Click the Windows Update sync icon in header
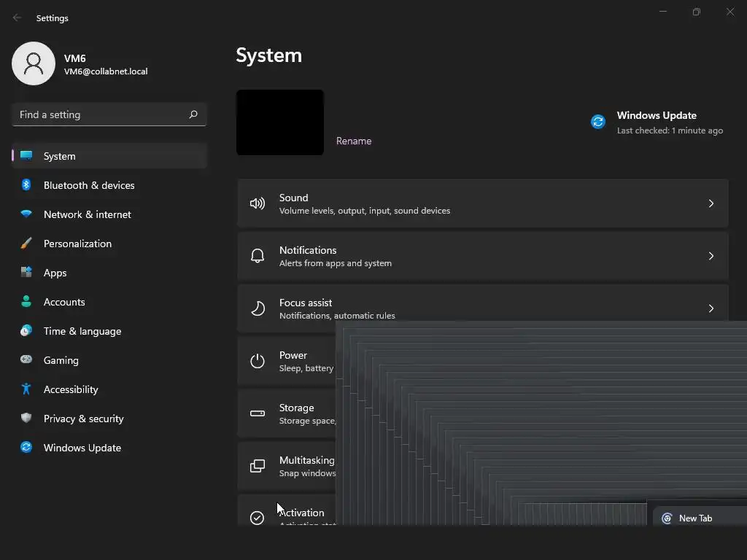The height and width of the screenshot is (560, 747). tap(598, 122)
